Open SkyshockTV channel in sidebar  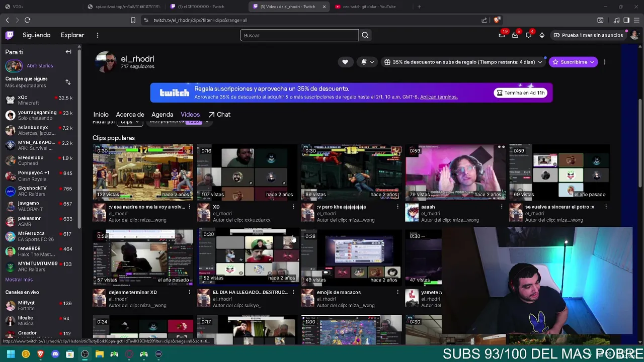point(39,191)
